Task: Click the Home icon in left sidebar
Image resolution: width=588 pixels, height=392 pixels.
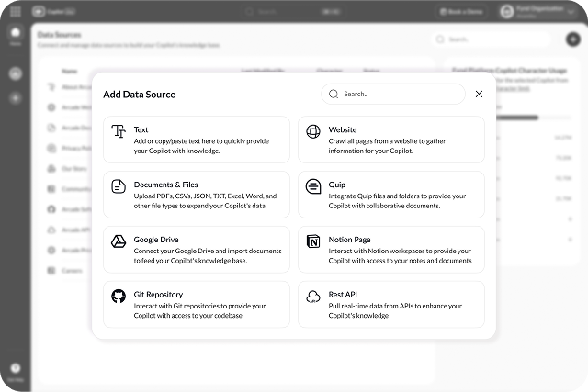Action: pos(16,35)
